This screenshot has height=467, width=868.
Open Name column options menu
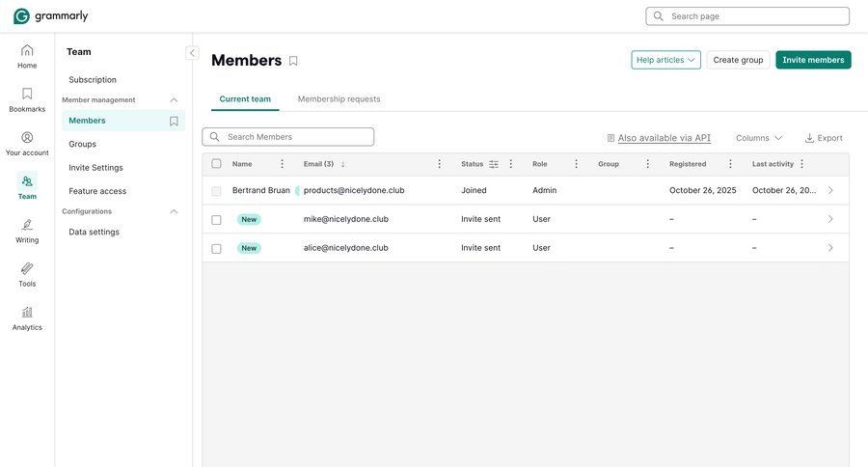282,164
